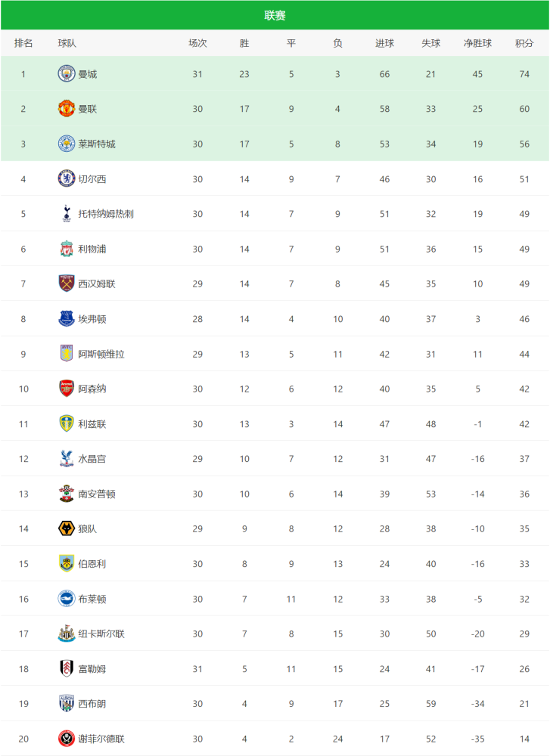This screenshot has height=756, width=550.
Task: Click the Tottenham Hotspur cockerel crest
Action: point(67,214)
